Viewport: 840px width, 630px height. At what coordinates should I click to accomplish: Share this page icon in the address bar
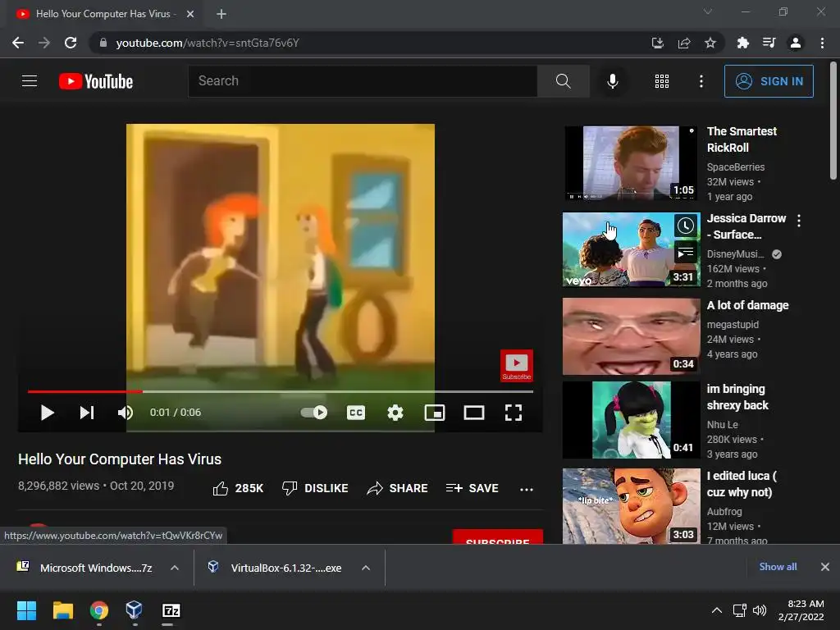[x=684, y=43]
